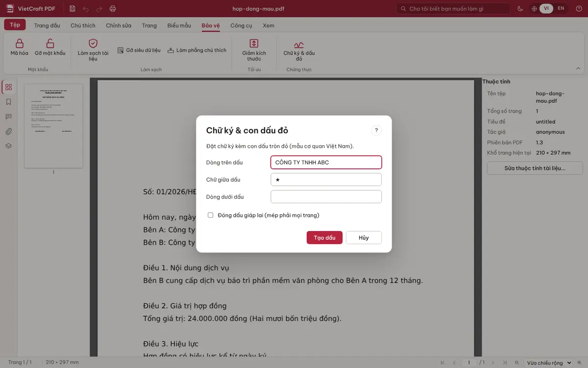Jump to the first page arrow
The width and height of the screenshot is (588, 368).
pos(443,363)
